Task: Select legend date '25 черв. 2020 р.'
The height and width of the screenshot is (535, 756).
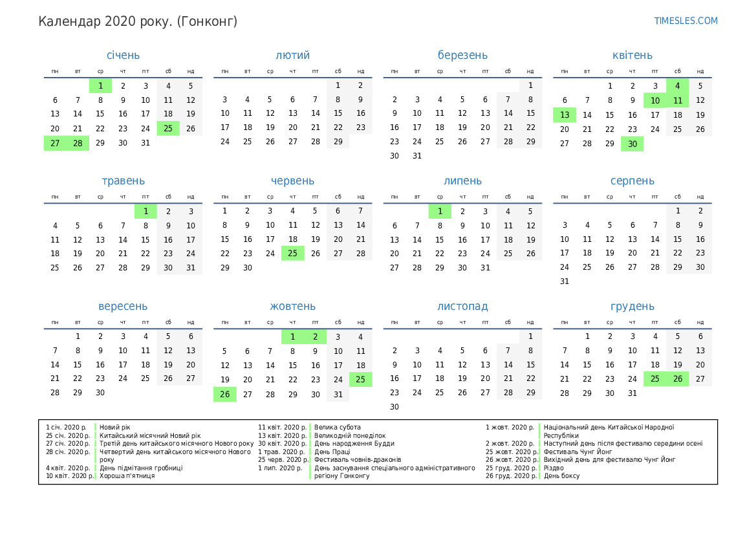Action: pyautogui.click(x=283, y=460)
